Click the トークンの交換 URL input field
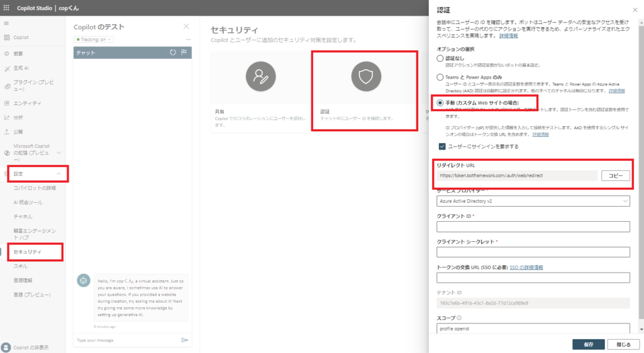The height and width of the screenshot is (353, 644). click(533, 278)
